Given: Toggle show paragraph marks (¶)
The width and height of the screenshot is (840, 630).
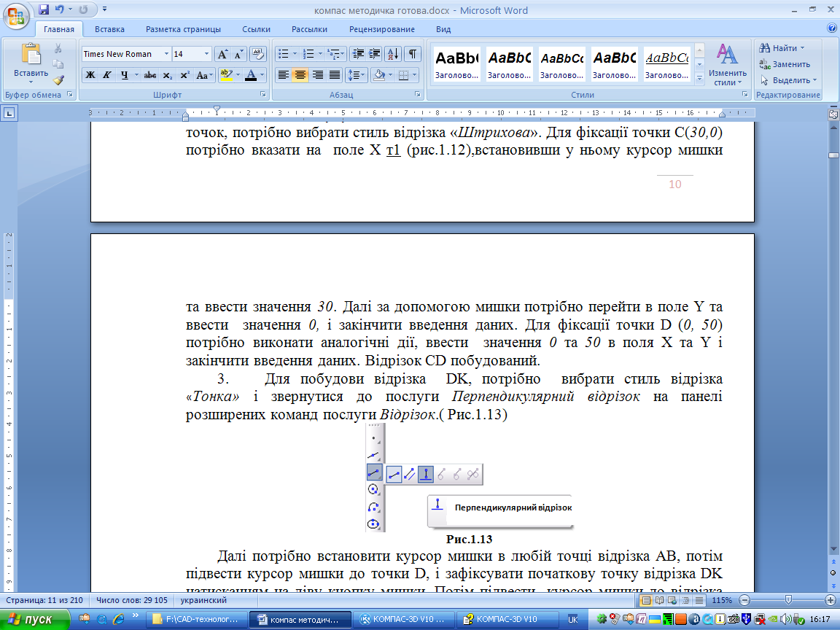Looking at the screenshot, I should [x=413, y=54].
